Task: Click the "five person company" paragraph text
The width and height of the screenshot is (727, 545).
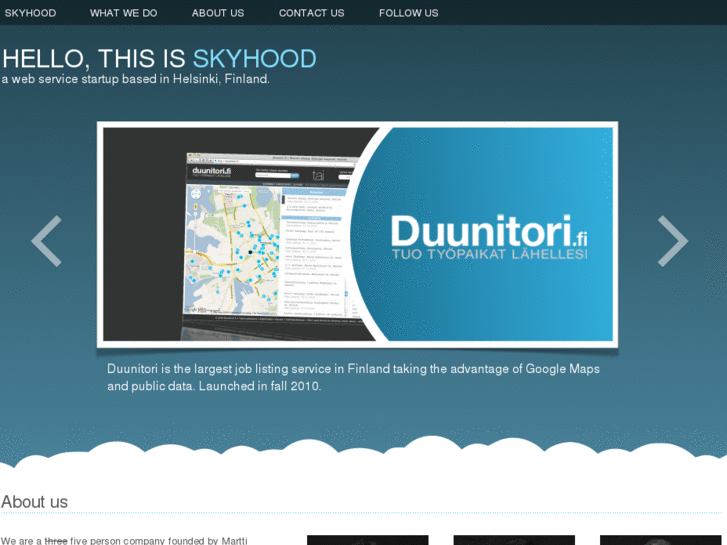Action: [124, 540]
